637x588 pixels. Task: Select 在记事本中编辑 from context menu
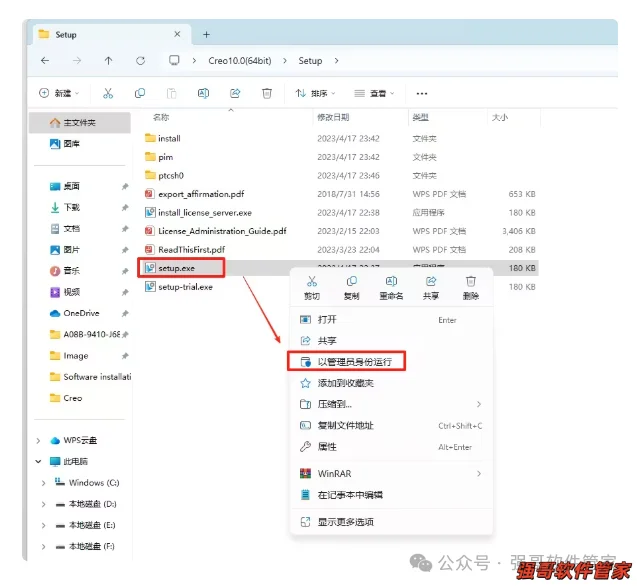click(x=391, y=495)
